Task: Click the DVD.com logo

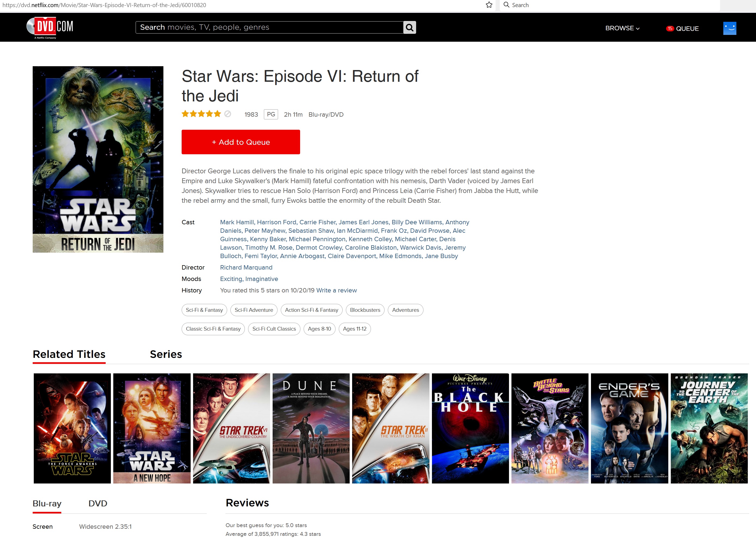Action: [x=50, y=28]
